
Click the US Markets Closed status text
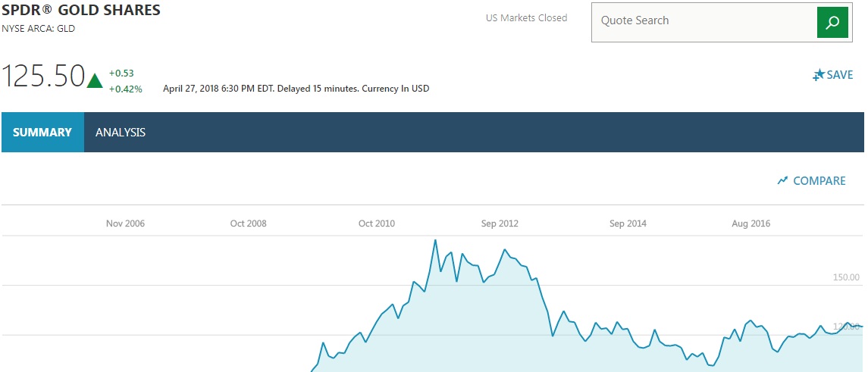point(526,17)
